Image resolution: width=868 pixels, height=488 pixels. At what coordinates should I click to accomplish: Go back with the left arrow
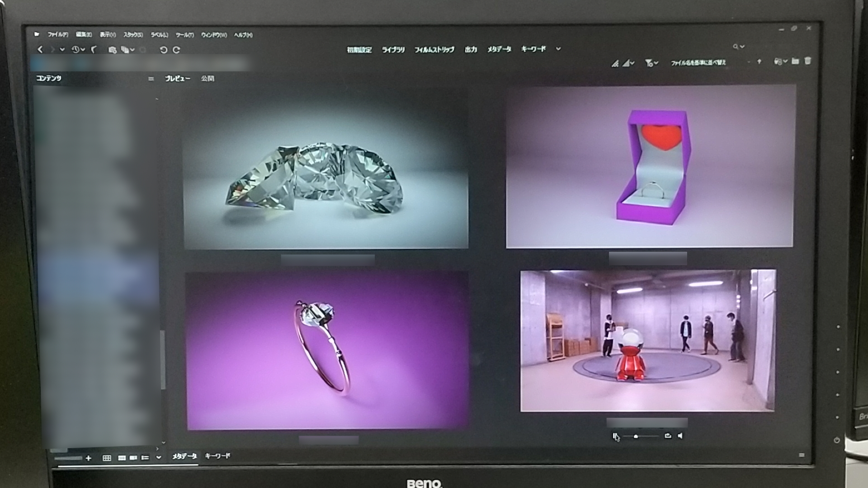tap(40, 50)
